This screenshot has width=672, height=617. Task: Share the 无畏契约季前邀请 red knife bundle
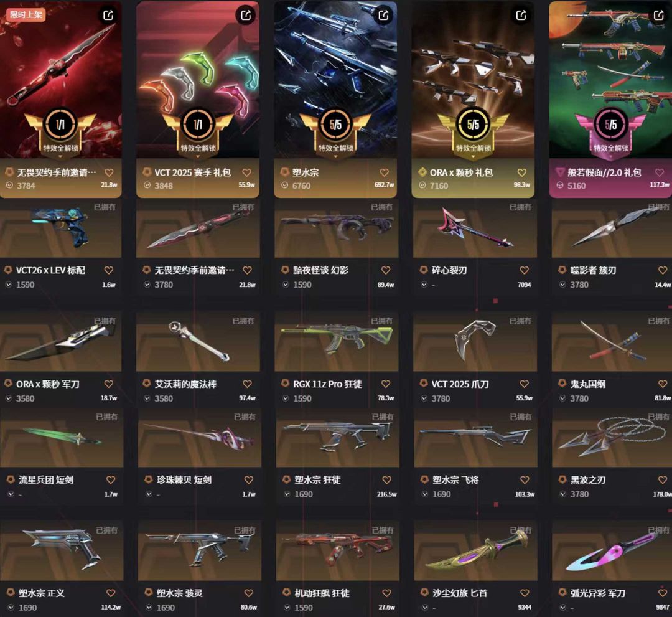point(108,16)
